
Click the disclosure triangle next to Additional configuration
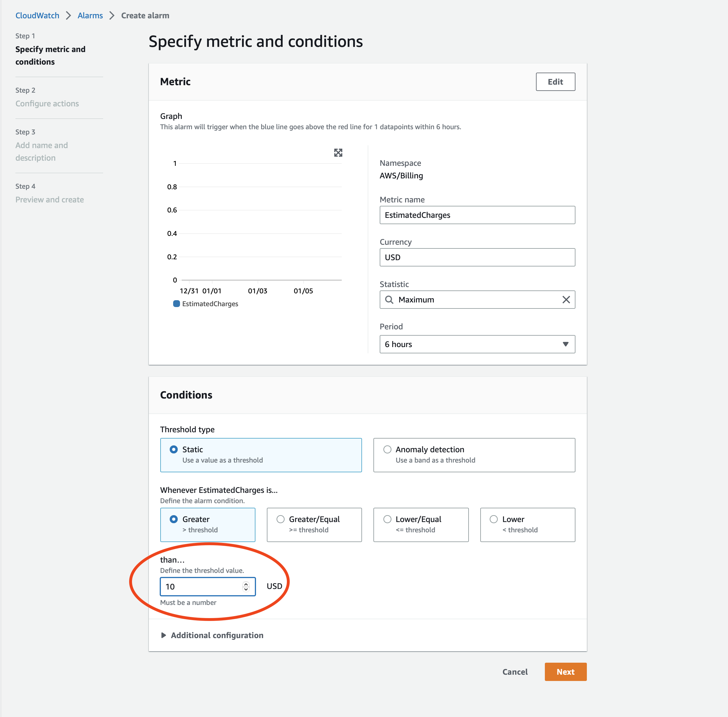[164, 635]
